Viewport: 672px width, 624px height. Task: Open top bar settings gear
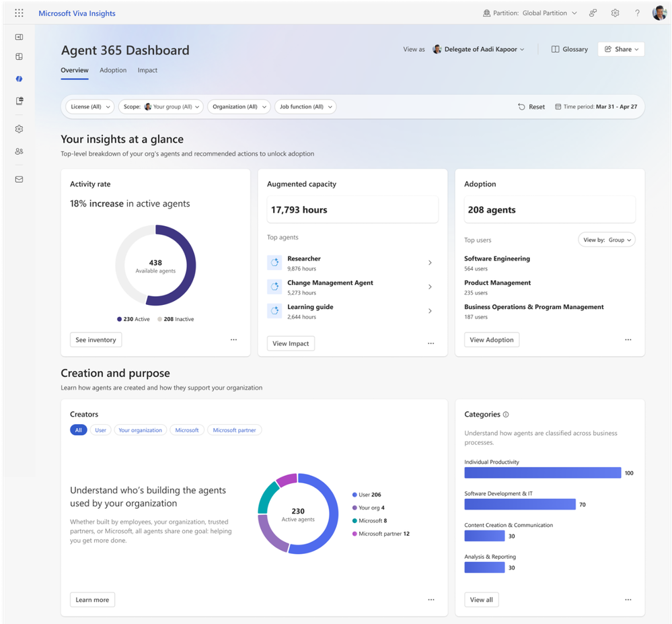click(x=615, y=13)
